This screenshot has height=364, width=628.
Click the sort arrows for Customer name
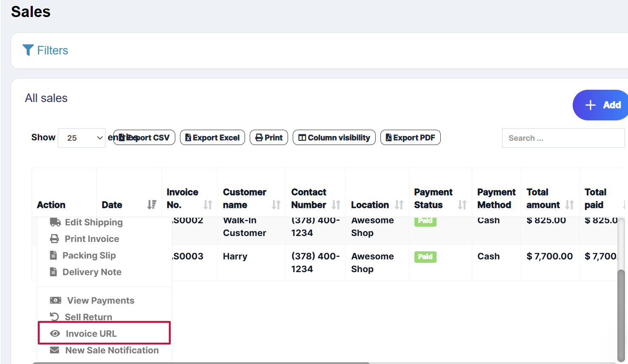coord(276,205)
